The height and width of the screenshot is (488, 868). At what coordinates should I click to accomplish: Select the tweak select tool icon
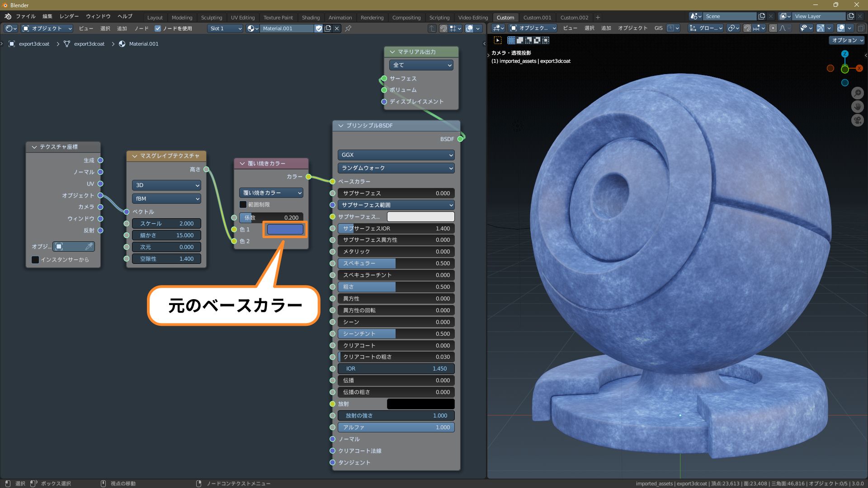498,40
